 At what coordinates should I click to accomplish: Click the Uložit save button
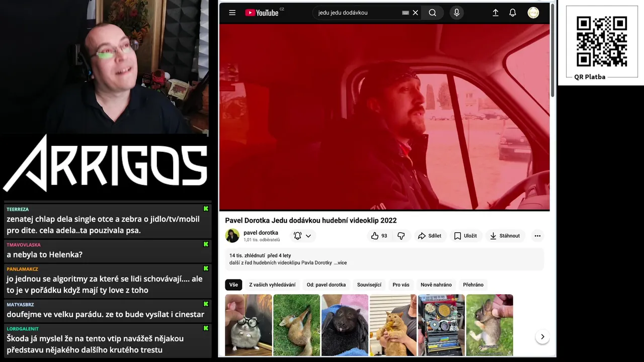465,236
